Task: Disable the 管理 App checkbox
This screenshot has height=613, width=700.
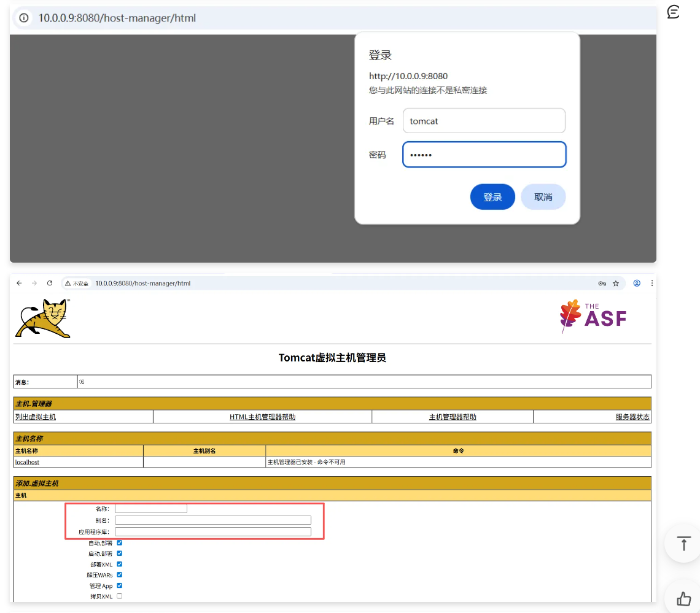Action: tap(120, 585)
